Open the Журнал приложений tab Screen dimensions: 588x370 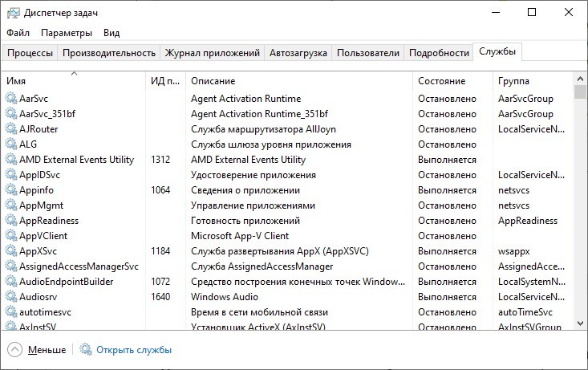click(x=213, y=53)
